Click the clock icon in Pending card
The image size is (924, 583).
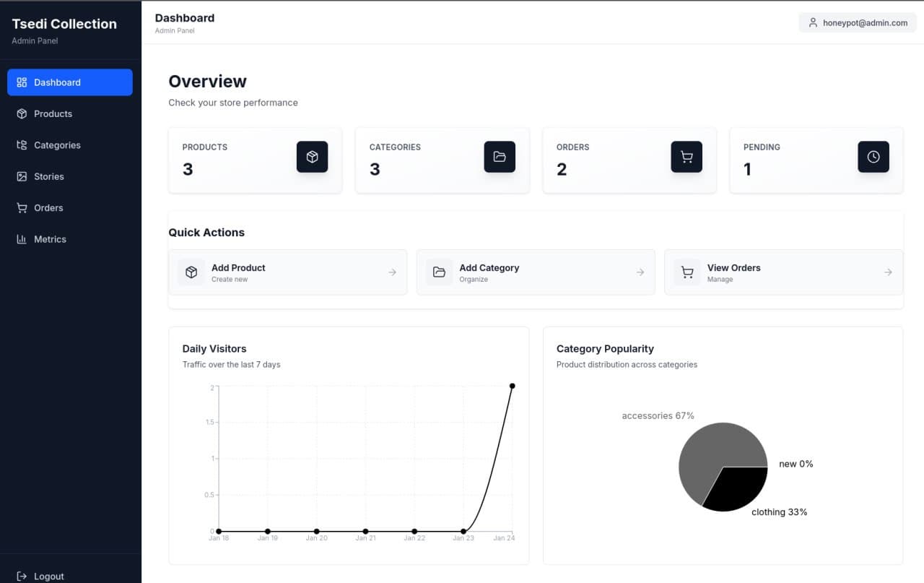point(873,157)
